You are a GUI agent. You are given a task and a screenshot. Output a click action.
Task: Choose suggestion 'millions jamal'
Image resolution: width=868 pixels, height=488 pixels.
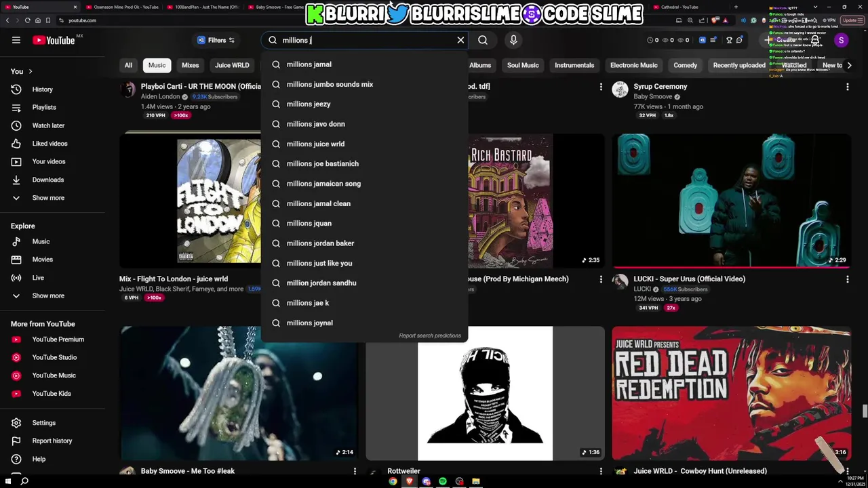[364, 64]
